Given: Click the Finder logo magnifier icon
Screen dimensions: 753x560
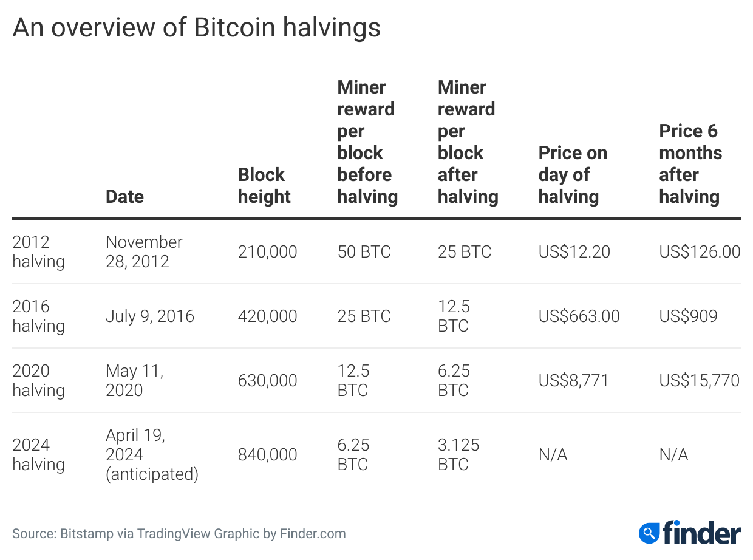Looking at the screenshot, I should click(650, 533).
